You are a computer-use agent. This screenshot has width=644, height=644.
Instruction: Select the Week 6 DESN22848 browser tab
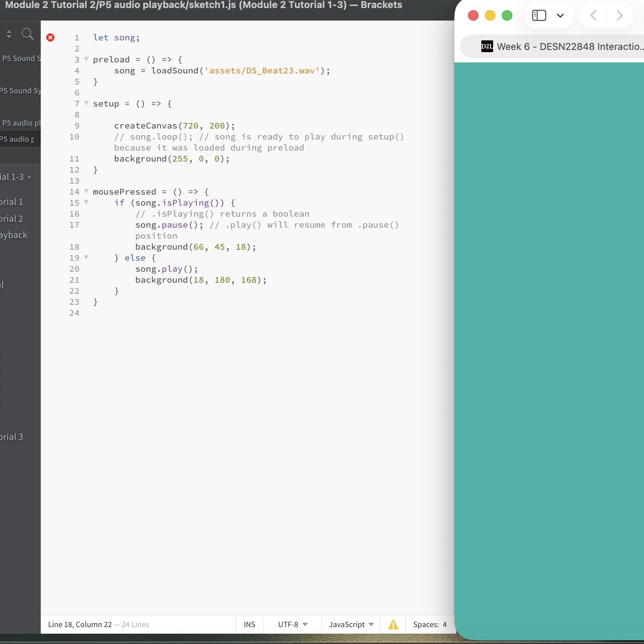pyautogui.click(x=569, y=47)
